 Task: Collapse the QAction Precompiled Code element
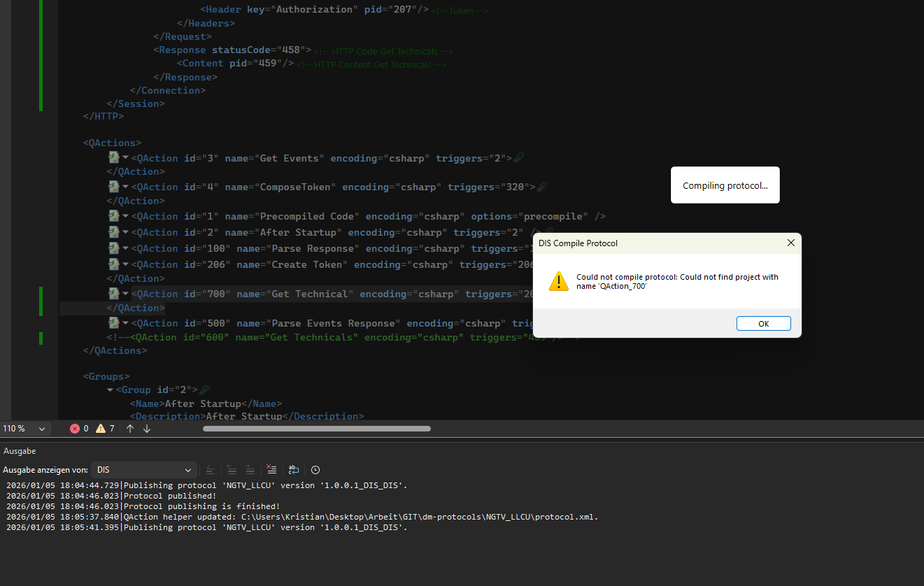pos(126,217)
